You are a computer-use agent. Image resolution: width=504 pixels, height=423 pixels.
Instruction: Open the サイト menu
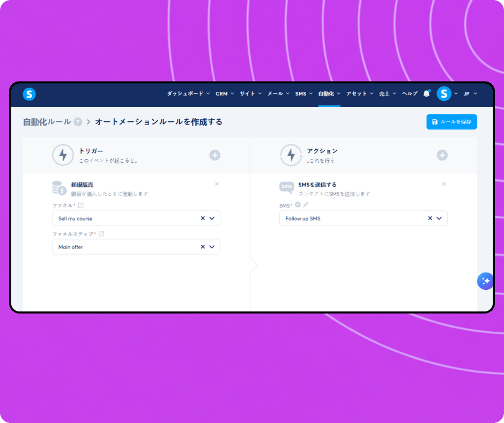point(250,94)
